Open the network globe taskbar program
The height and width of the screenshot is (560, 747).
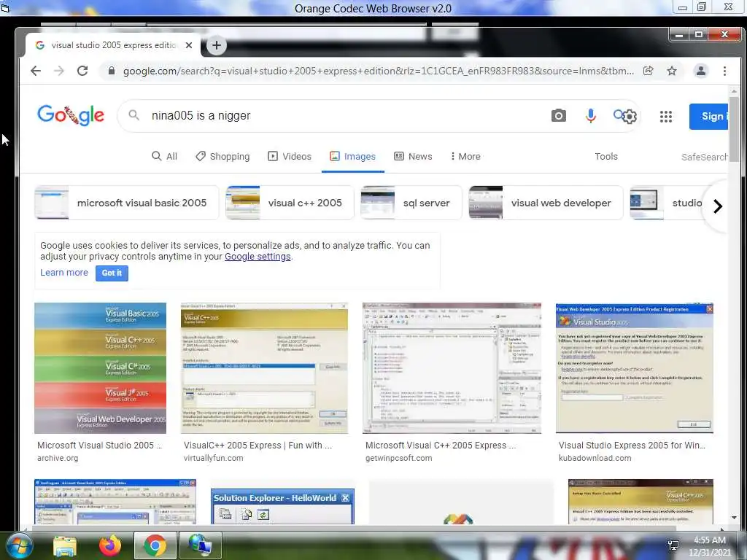(200, 545)
